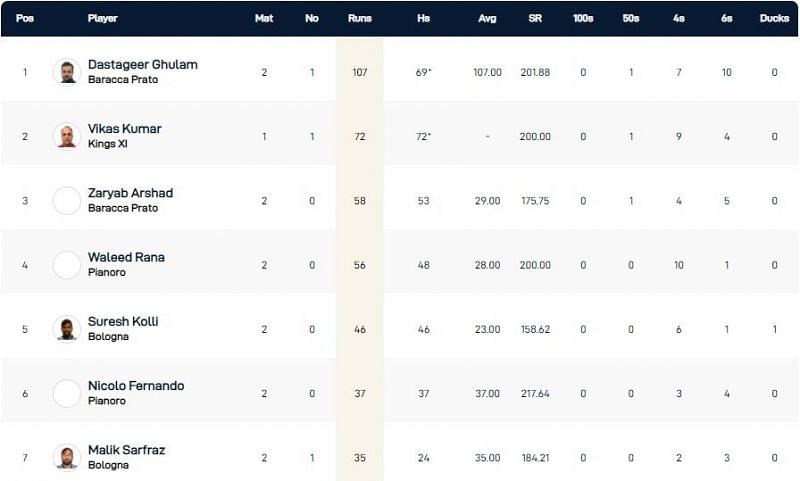
Task: Click the Suresh Kolli name link
Action: 123,322
